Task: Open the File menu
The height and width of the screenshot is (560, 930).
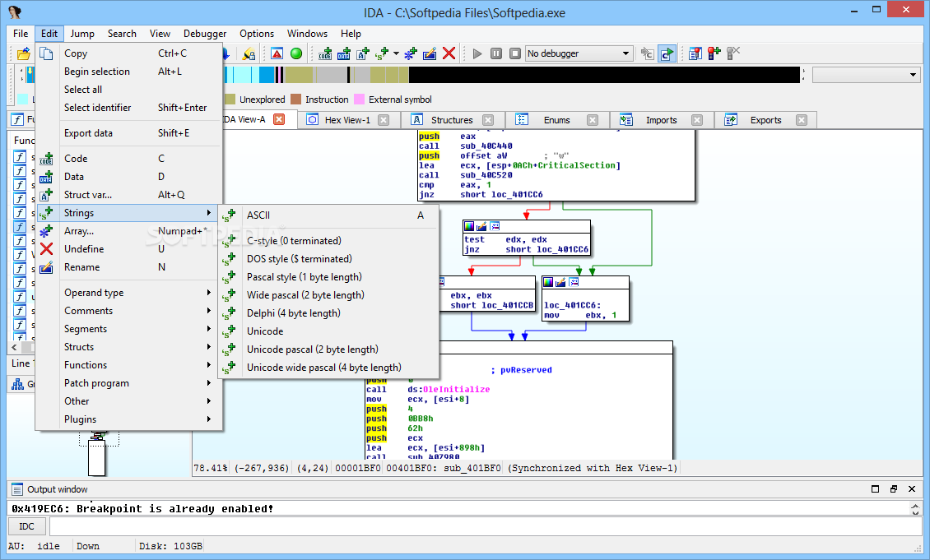Action: point(21,34)
